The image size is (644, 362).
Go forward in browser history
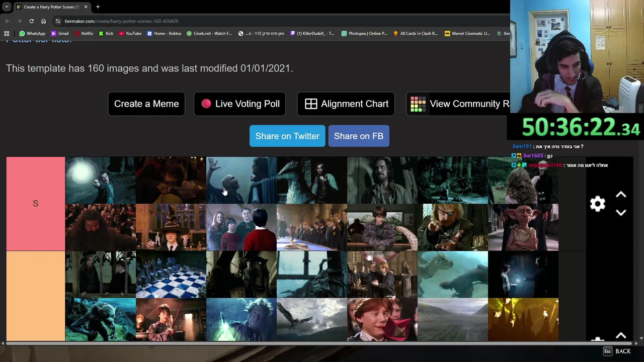(x=19, y=21)
